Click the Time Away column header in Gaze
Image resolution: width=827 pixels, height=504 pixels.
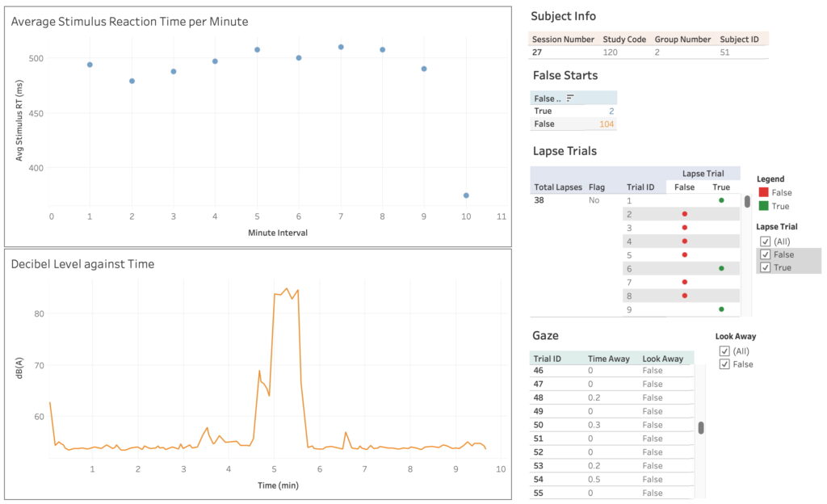click(607, 359)
